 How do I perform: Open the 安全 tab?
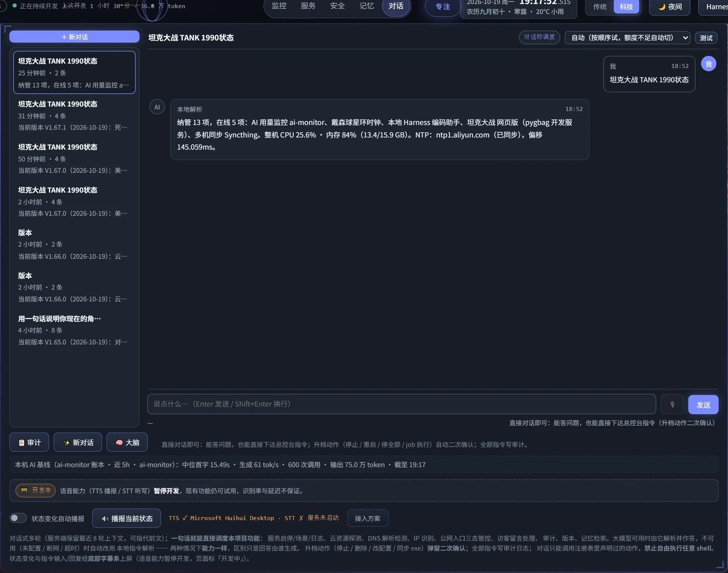(337, 6)
